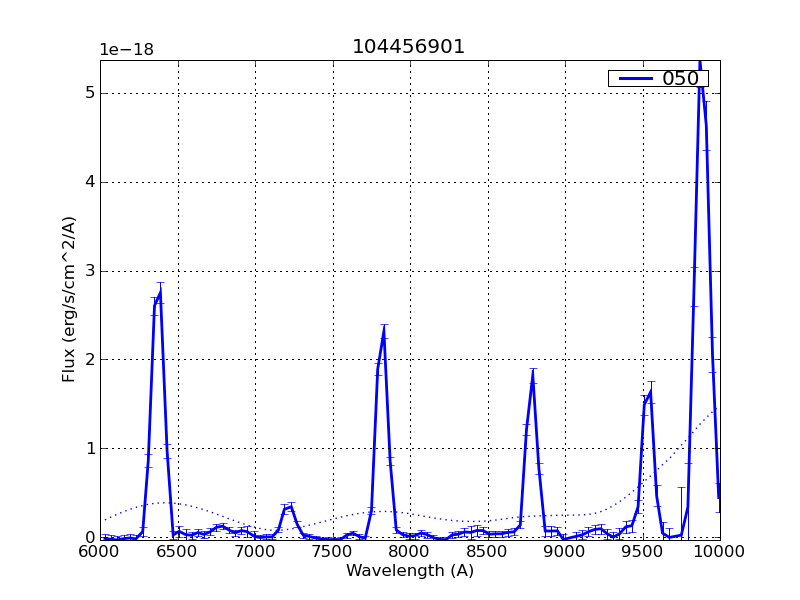This screenshot has height=600, width=800.
Task: Click the large error bar near 9750
Action: point(681,512)
